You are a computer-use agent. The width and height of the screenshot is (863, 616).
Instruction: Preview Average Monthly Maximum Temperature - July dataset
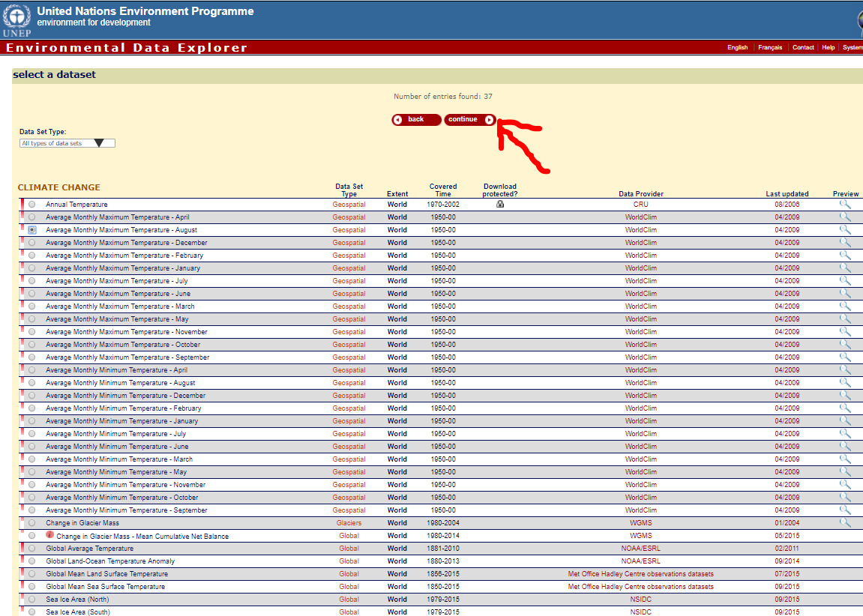[x=845, y=280]
